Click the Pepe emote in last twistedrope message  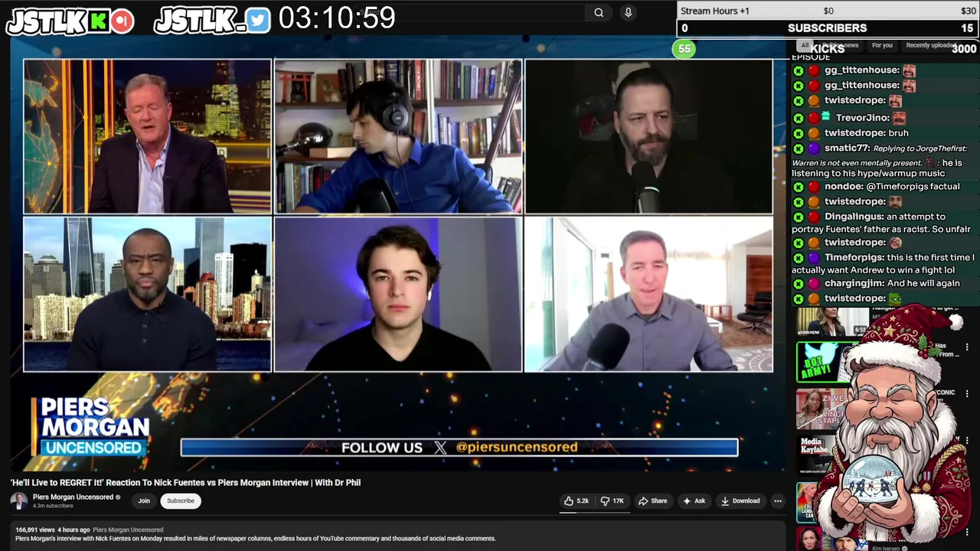point(895,298)
